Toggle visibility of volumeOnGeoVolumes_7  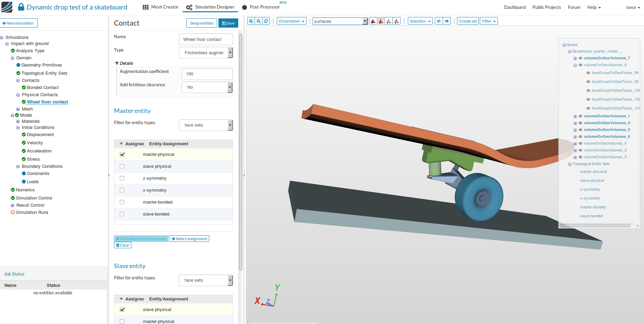click(x=580, y=58)
